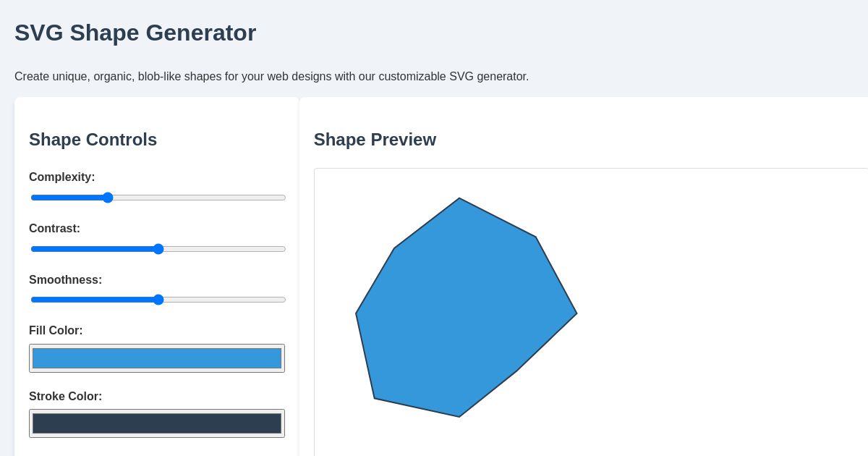
Task: Click the Shape Controls heading
Action: [x=93, y=140]
